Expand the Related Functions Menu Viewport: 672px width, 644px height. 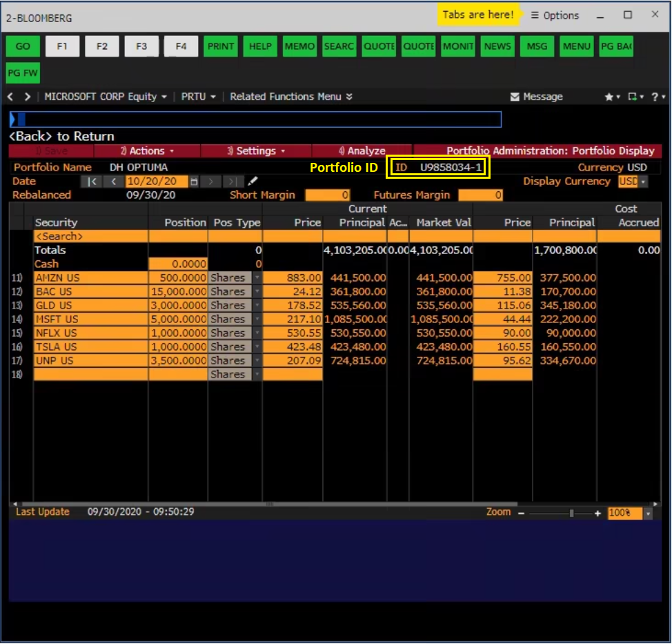291,97
